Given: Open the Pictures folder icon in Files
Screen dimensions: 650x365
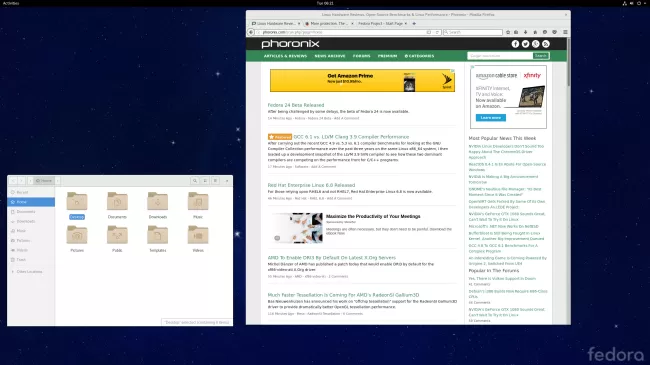Looking at the screenshot, I should click(x=77, y=236).
